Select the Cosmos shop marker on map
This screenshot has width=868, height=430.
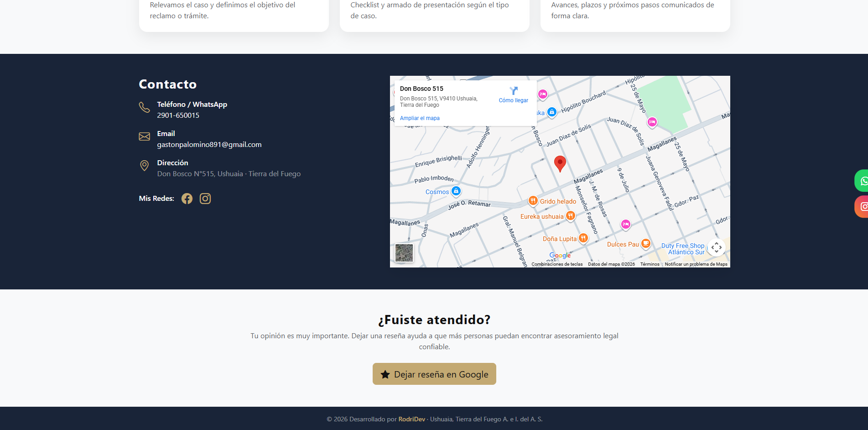click(456, 191)
